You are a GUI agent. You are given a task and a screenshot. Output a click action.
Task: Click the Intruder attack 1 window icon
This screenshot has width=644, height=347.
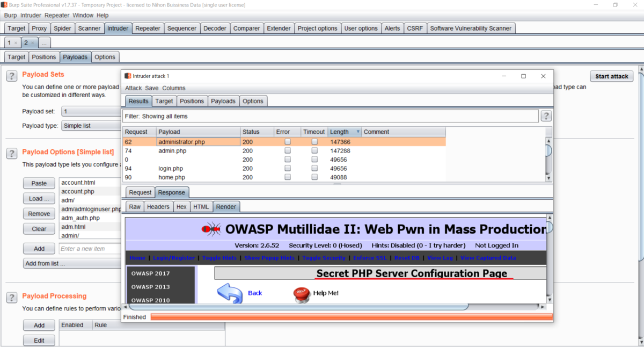coord(128,76)
